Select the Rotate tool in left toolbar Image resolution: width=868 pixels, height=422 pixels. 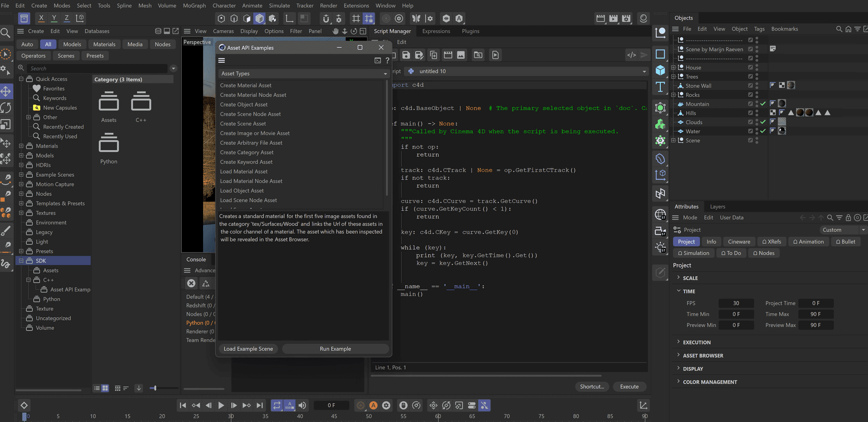coord(6,108)
